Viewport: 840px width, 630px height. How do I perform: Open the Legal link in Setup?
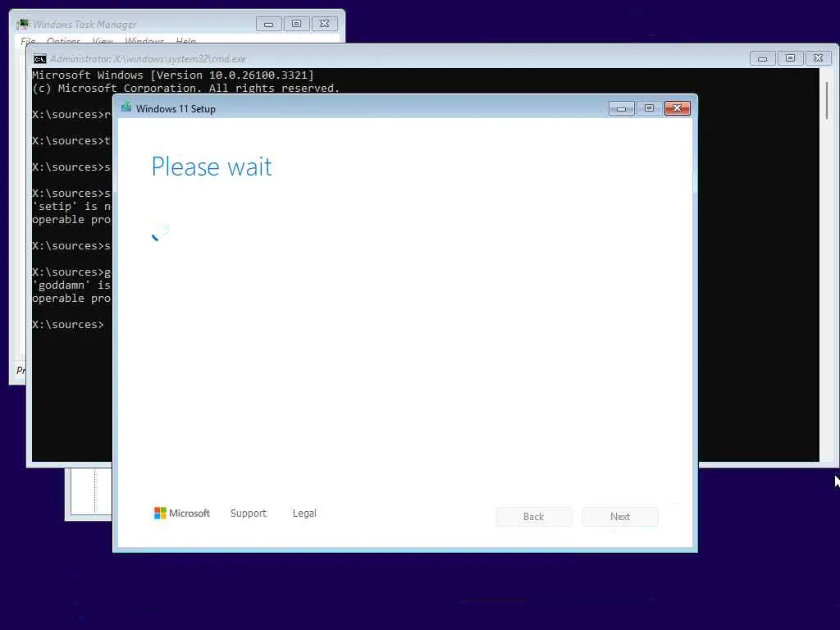(x=304, y=514)
